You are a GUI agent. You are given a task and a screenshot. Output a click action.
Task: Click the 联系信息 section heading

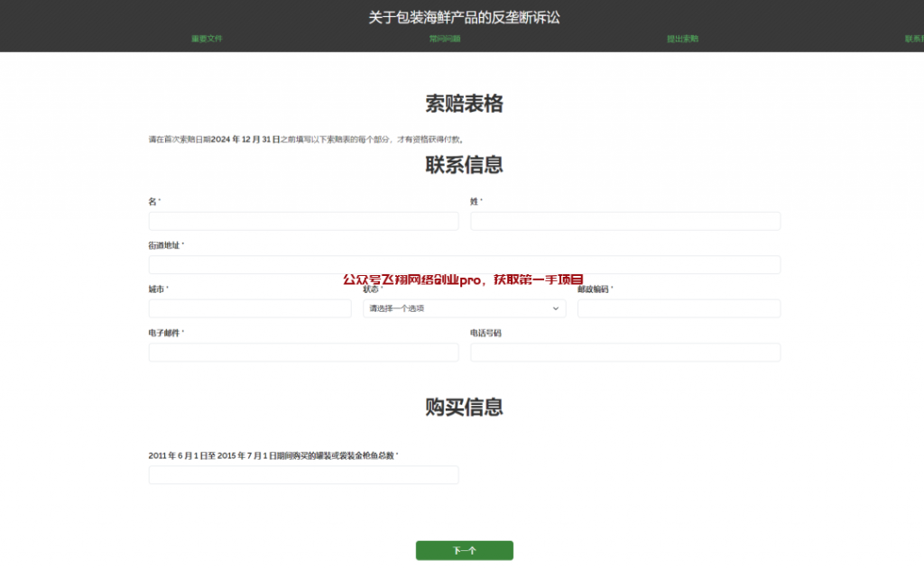tap(464, 165)
